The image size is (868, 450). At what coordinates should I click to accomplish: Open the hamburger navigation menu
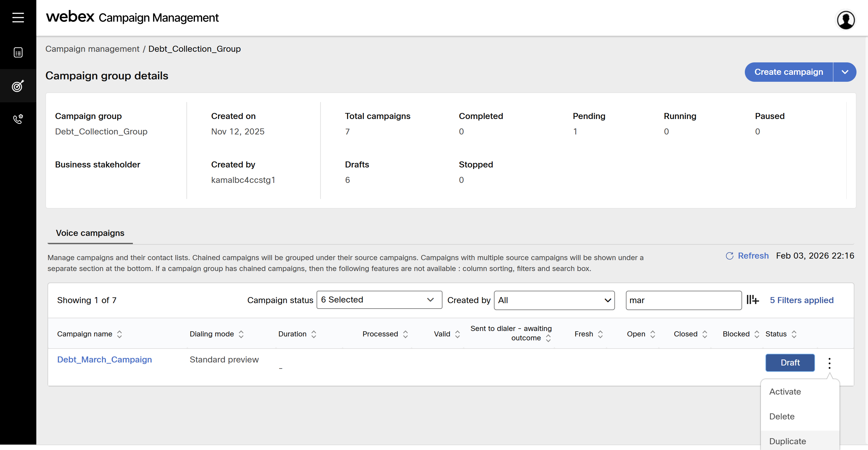[18, 18]
